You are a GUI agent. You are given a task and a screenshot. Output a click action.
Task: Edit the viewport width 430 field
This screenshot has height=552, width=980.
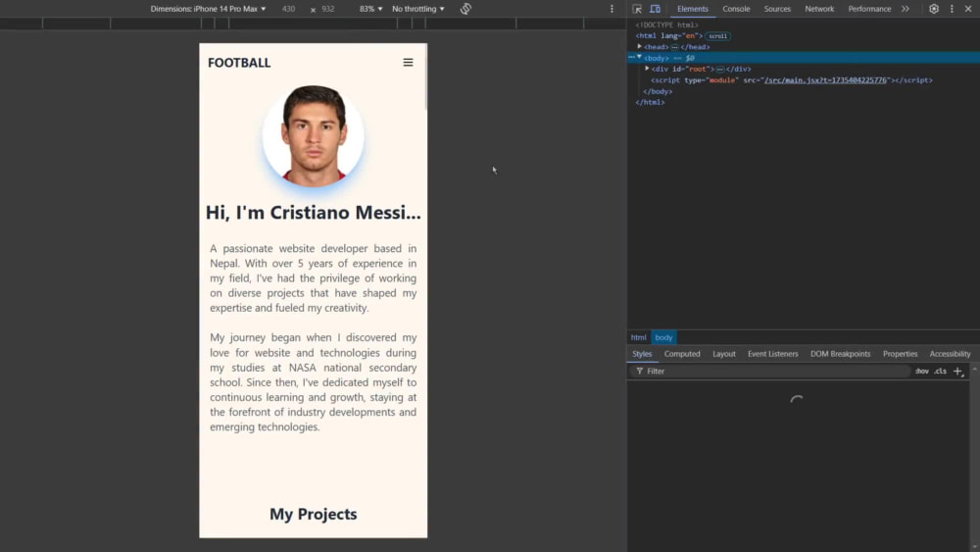pos(289,9)
